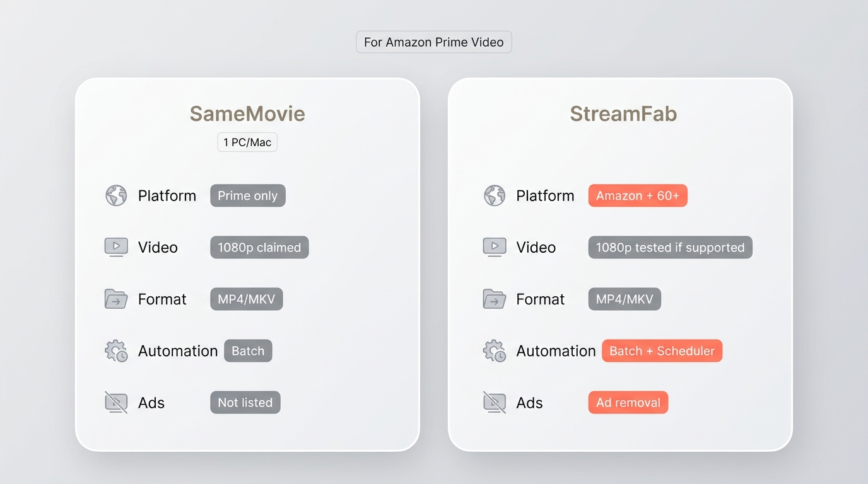Viewport: 868px width, 484px height.
Task: Click the Format label in the StreamFab card
Action: pos(540,299)
